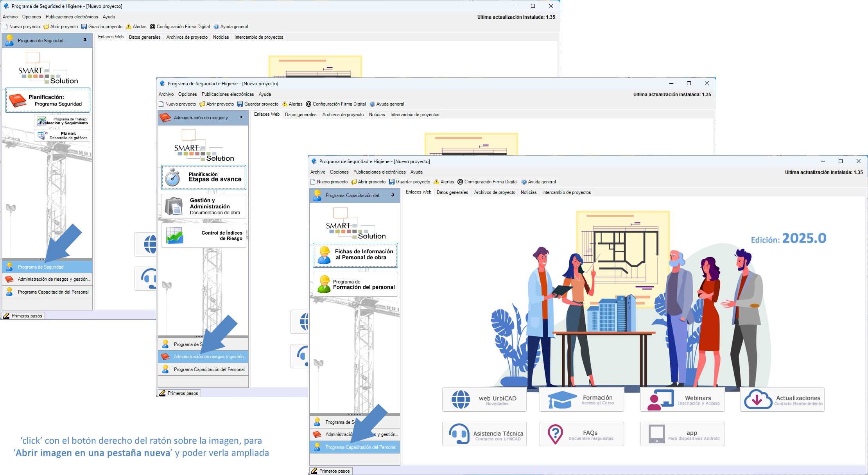Viewport: 868px width, 475px height.
Task: Open Control de Índices de Riesgo
Action: click(204, 235)
